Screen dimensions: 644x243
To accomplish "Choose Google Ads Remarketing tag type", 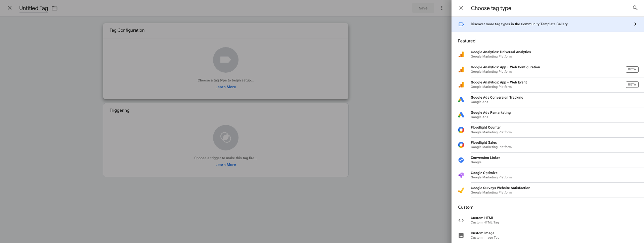I will point(548,115).
